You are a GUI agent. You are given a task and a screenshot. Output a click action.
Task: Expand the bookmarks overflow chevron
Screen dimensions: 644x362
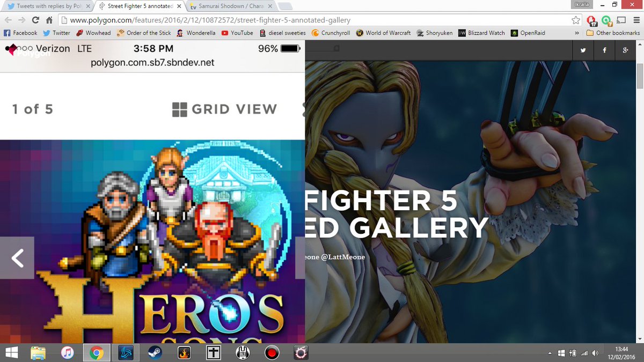click(577, 33)
